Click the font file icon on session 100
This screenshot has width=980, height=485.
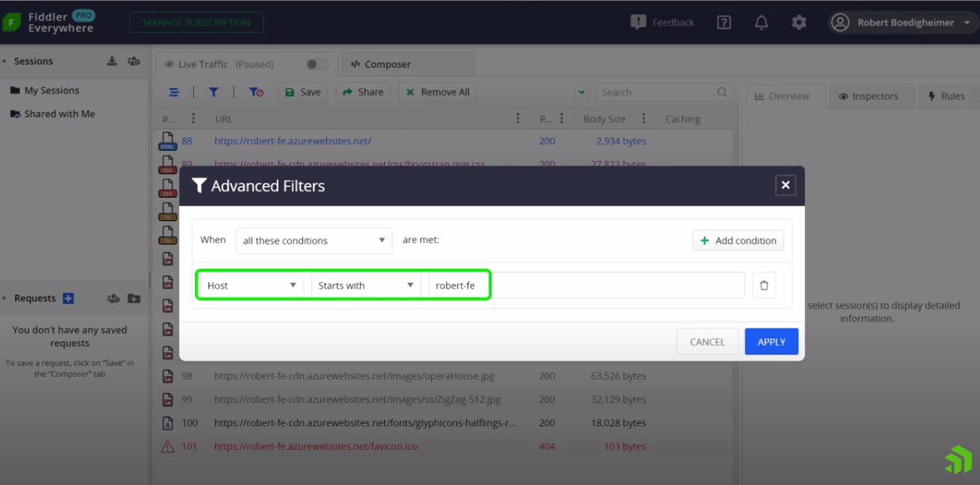click(x=167, y=423)
